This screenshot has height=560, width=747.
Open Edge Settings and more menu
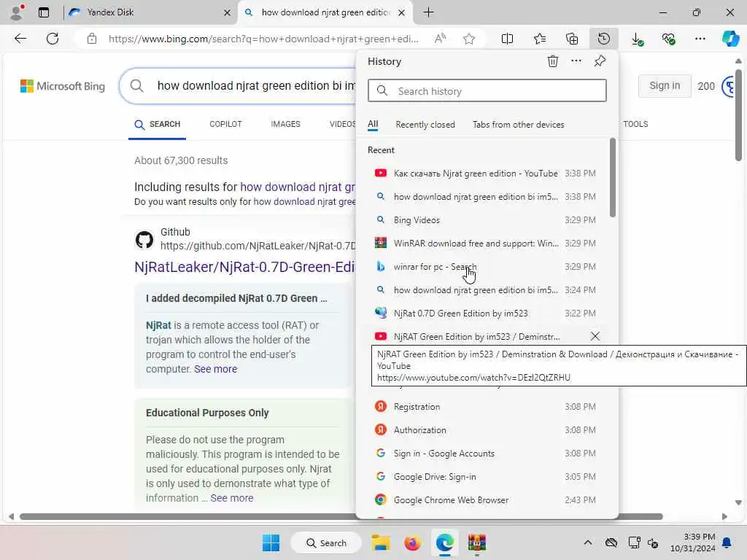click(x=700, y=39)
